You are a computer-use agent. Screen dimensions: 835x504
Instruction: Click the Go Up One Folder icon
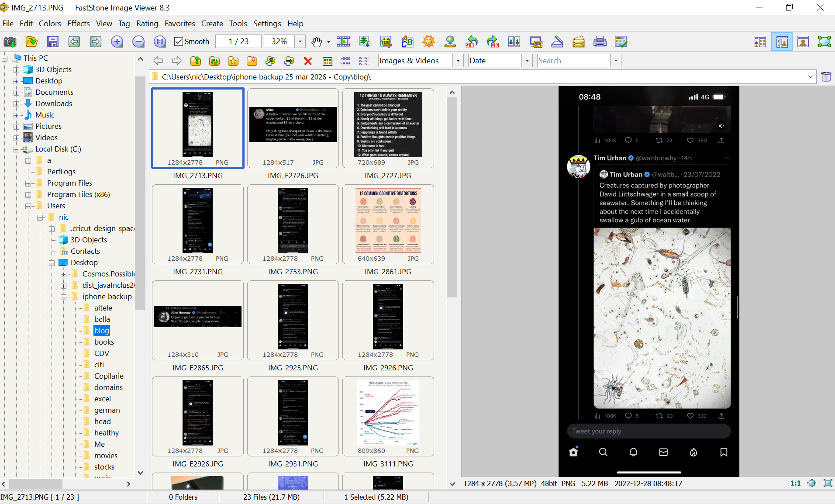click(196, 61)
